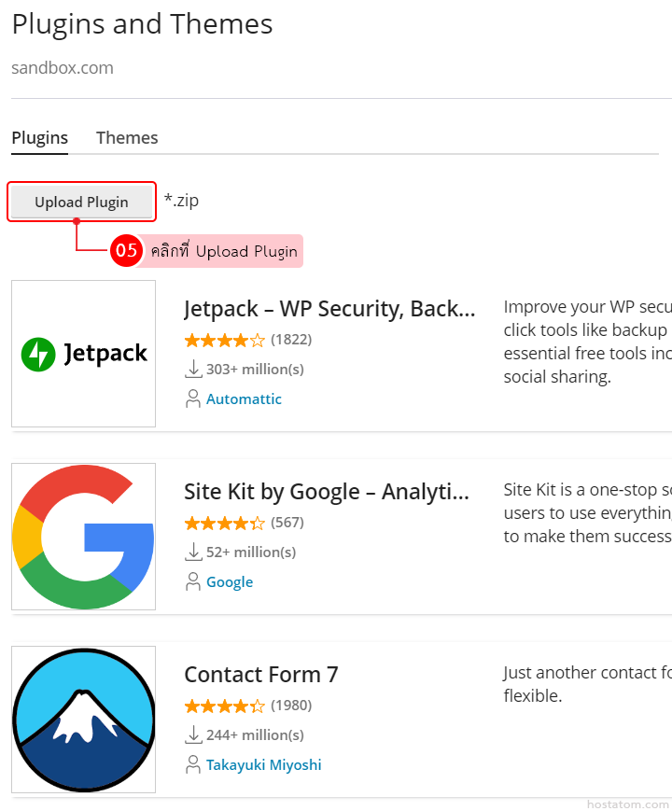The image size is (672, 811).
Task: Click the Jetpack plugin logo
Action: tap(84, 354)
